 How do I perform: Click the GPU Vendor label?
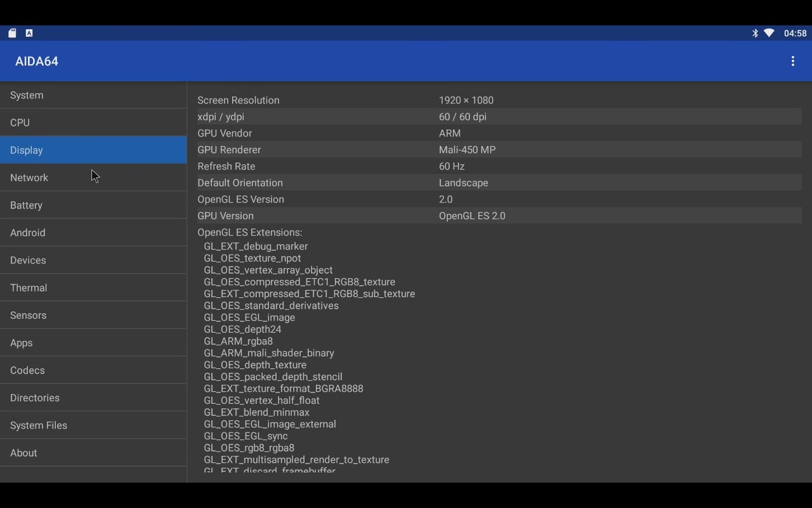coord(225,133)
